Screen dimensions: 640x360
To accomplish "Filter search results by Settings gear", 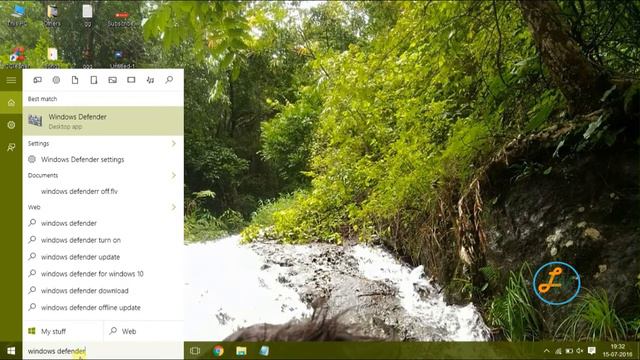I will tap(56, 80).
